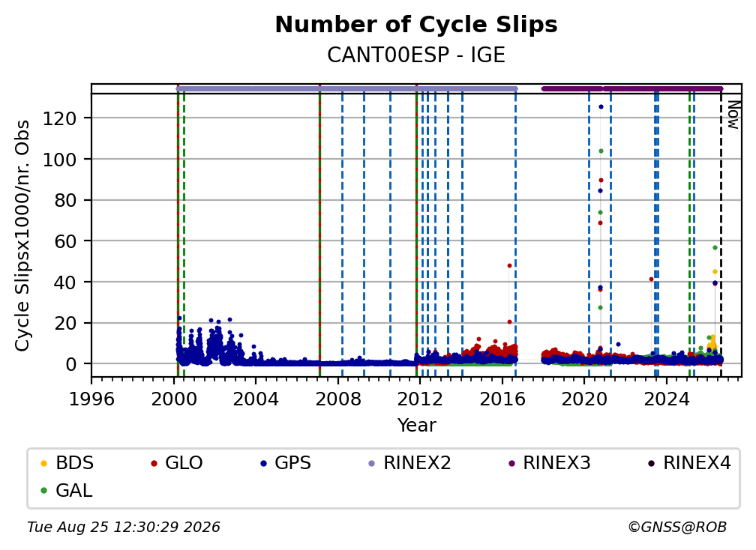This screenshot has width=756, height=550.
Task: Click the 120 y-axis tick label
Action: pos(60,118)
